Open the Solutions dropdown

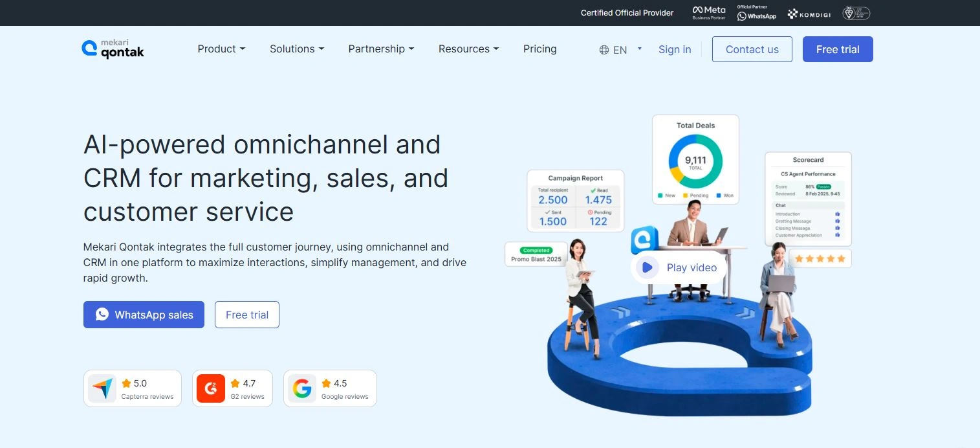297,49
